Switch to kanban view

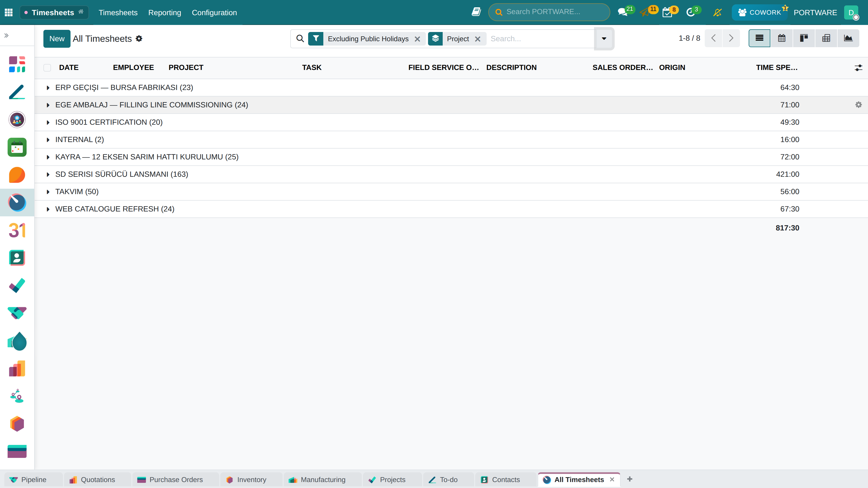point(804,38)
